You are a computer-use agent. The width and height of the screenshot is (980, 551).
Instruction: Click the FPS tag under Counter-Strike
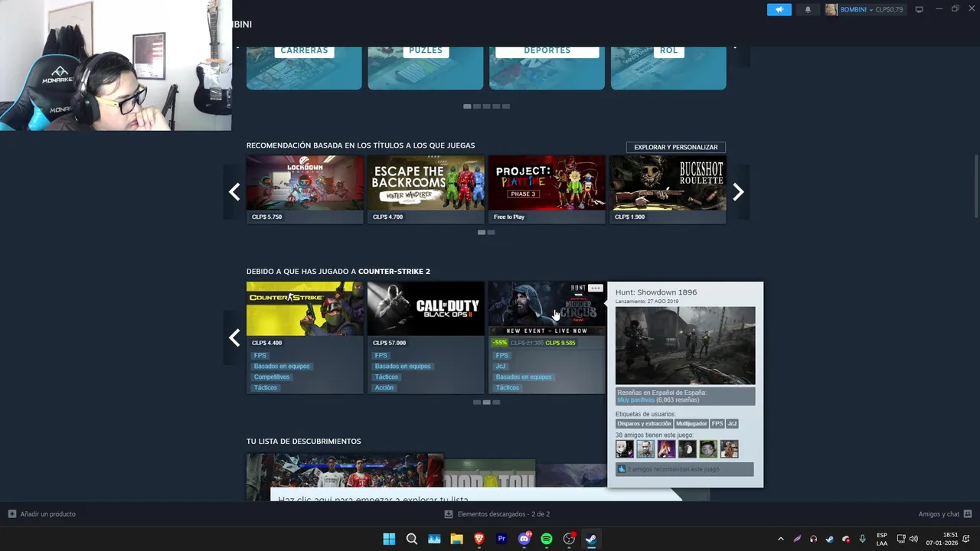pos(260,355)
